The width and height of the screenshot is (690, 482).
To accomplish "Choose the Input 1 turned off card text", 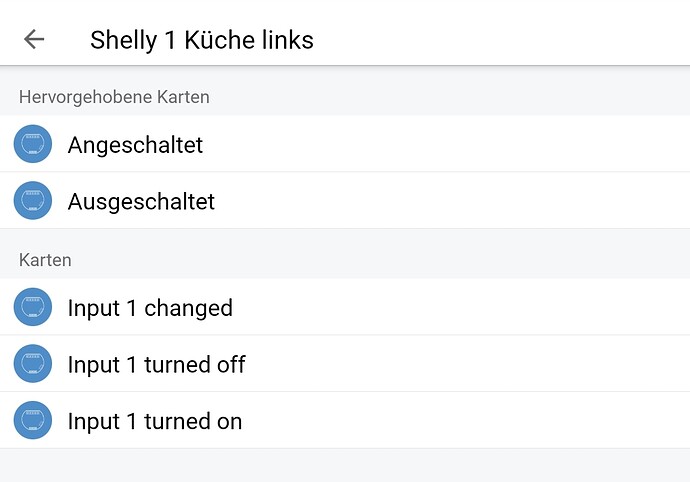I will [156, 364].
